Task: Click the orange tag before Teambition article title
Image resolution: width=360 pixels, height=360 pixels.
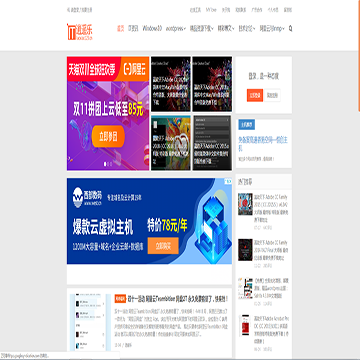Action: tap(120, 299)
